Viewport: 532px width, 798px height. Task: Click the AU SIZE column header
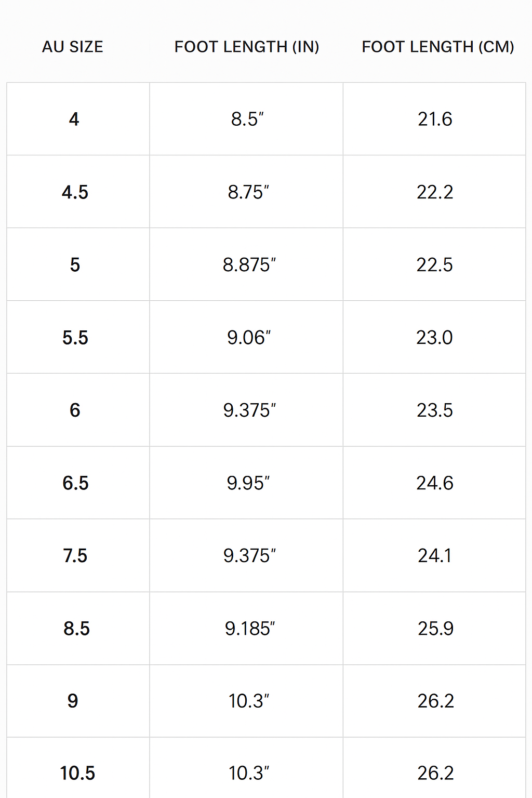click(73, 47)
